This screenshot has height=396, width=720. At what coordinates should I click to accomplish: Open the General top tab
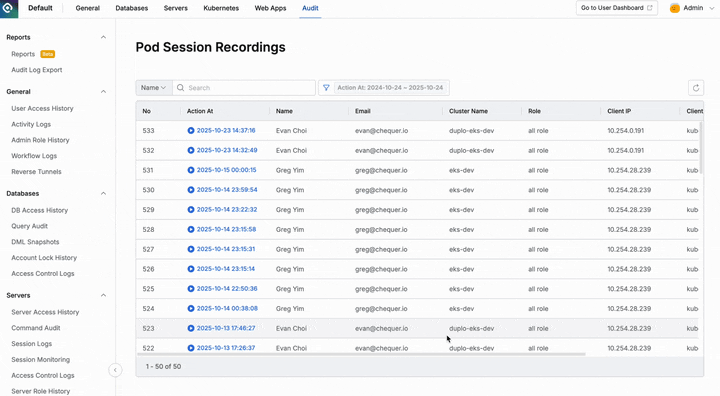click(88, 8)
